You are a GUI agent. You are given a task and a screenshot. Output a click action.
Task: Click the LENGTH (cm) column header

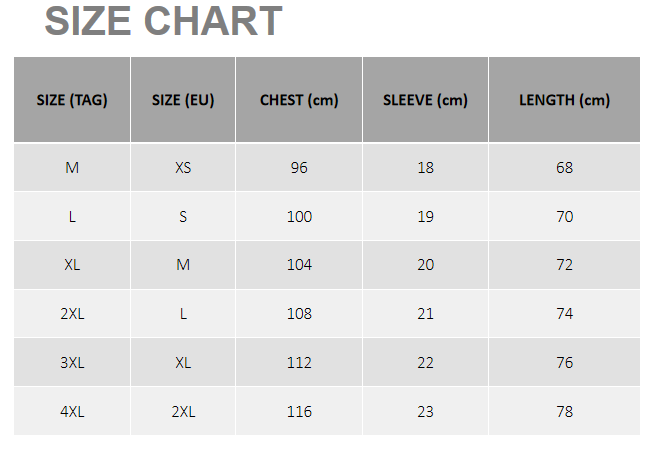564,100
